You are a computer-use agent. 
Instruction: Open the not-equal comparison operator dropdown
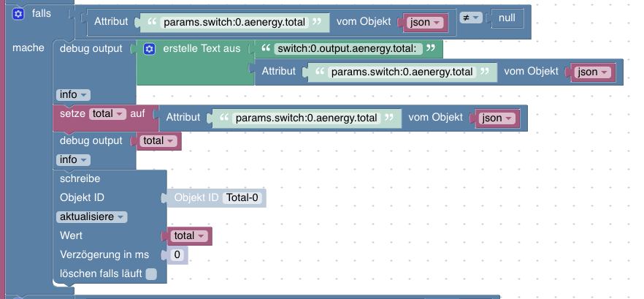471,18
